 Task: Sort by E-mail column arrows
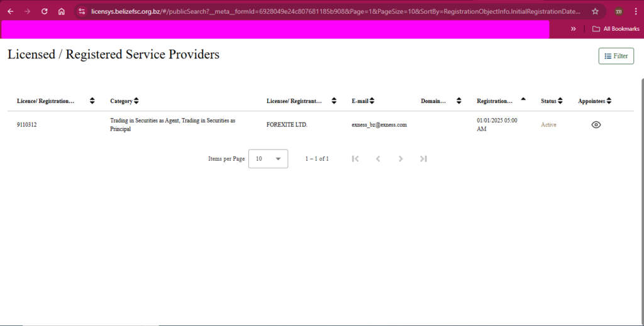[x=372, y=101]
